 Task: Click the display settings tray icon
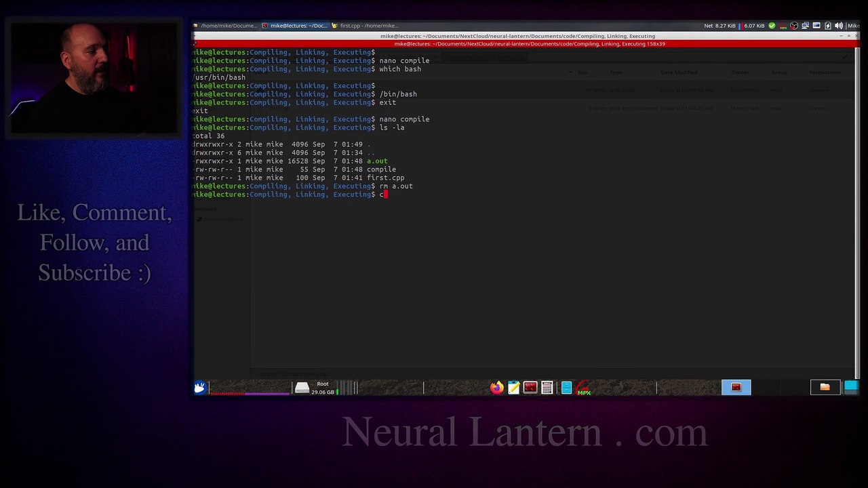(817, 26)
